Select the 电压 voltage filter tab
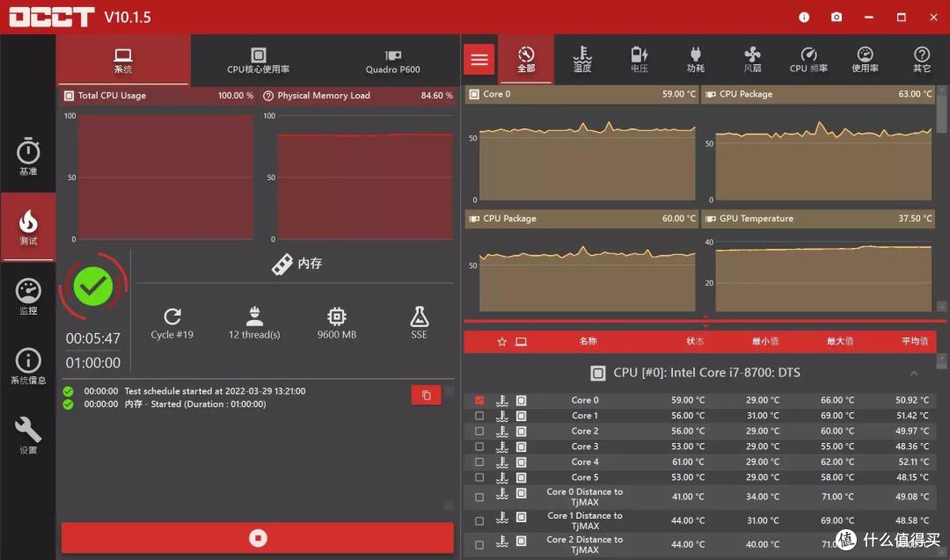Screen dimensions: 950x560 point(639,59)
